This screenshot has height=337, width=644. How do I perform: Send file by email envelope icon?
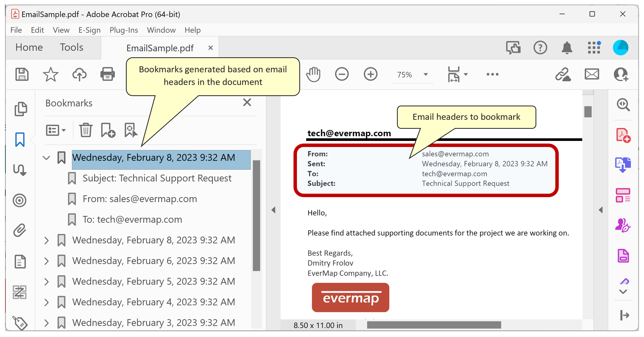coord(592,74)
